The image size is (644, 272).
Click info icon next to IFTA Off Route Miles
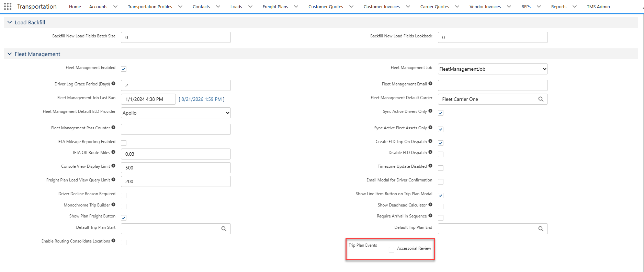tap(113, 152)
